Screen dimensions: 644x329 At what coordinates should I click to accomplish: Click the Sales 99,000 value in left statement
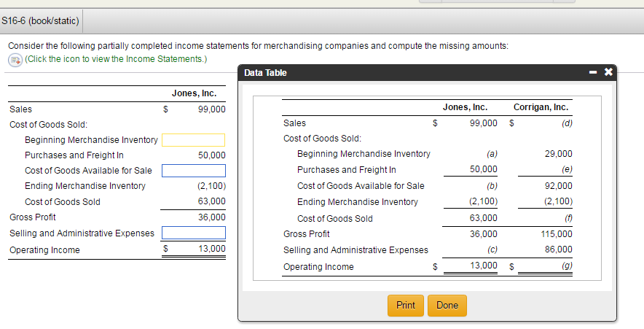211,109
